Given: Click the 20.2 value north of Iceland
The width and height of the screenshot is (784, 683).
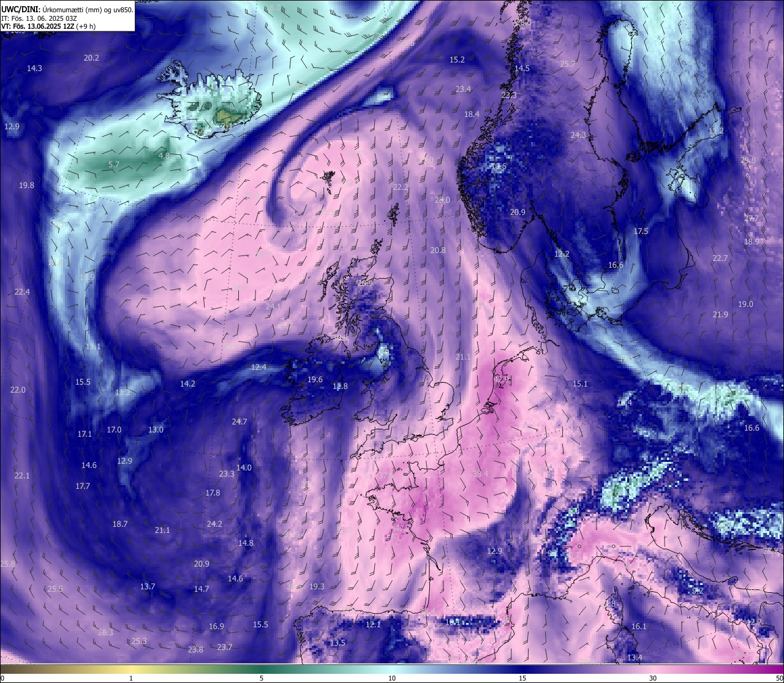Looking at the screenshot, I should point(91,58).
